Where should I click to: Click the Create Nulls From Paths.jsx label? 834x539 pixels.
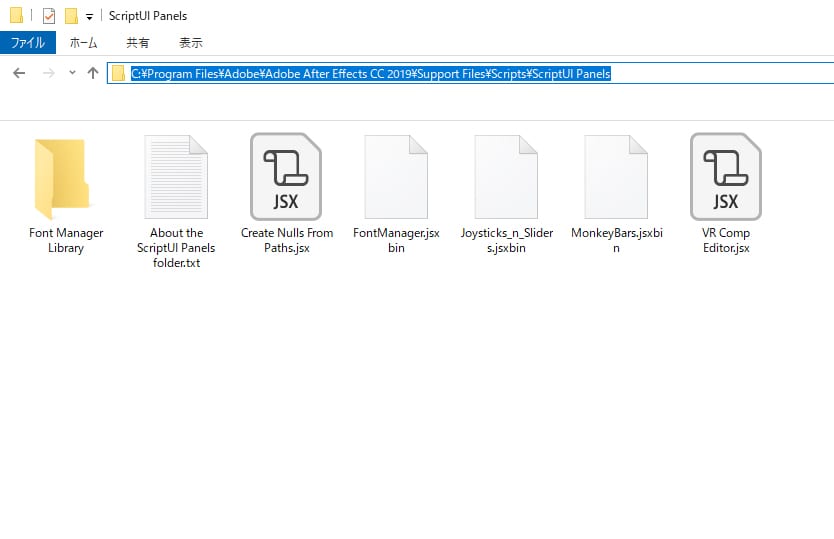tap(287, 241)
